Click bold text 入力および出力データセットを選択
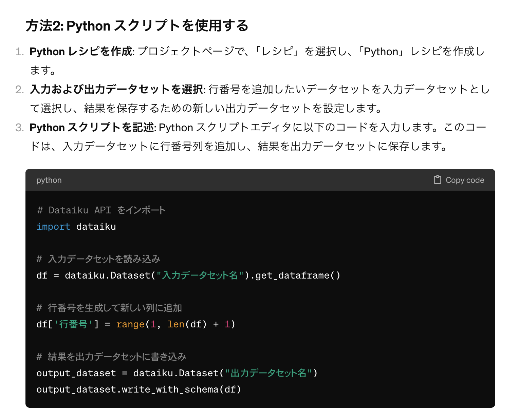Viewport: 518px width, 420px height. pyautogui.click(x=117, y=90)
